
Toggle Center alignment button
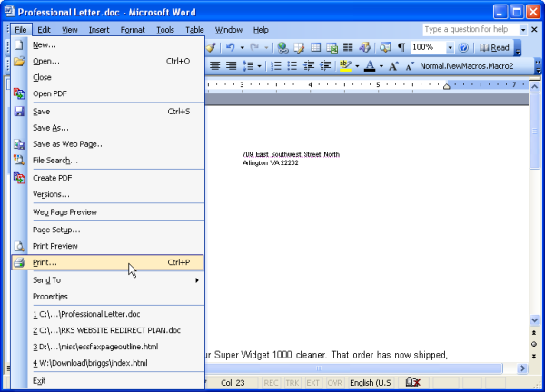point(214,66)
